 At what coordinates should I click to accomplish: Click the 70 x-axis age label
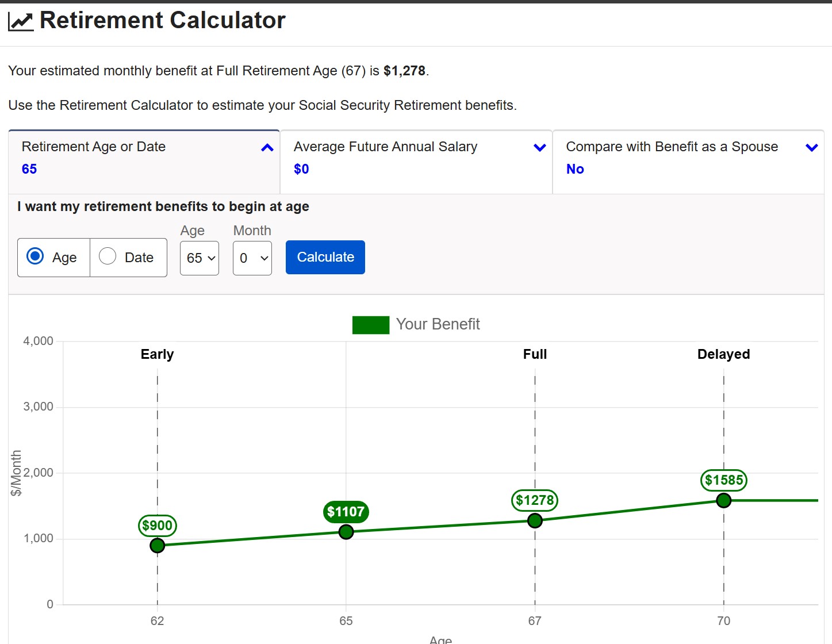coord(724,621)
